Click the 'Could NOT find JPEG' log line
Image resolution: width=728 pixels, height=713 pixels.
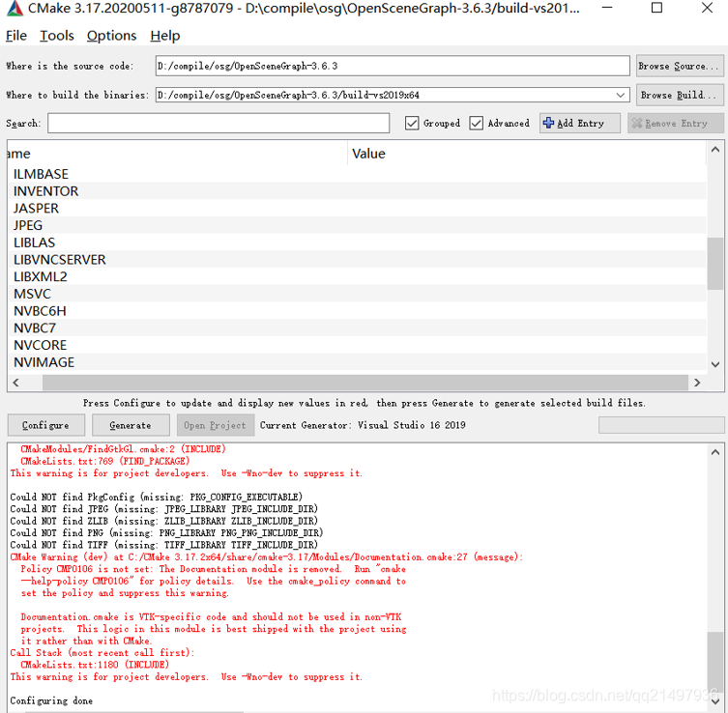point(164,509)
